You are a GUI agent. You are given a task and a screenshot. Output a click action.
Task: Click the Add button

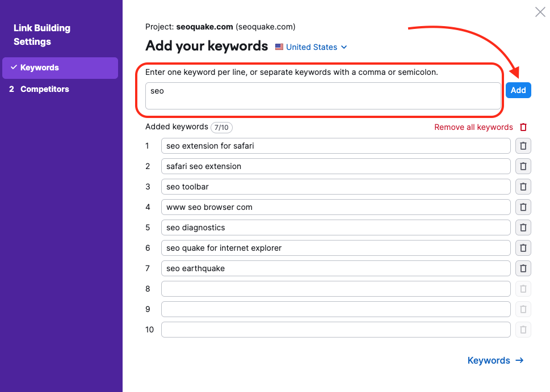518,90
